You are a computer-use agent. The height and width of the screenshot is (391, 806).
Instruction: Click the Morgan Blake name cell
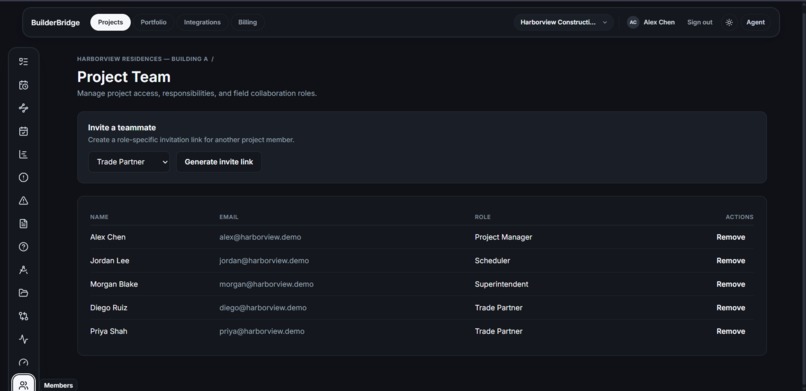(x=114, y=285)
